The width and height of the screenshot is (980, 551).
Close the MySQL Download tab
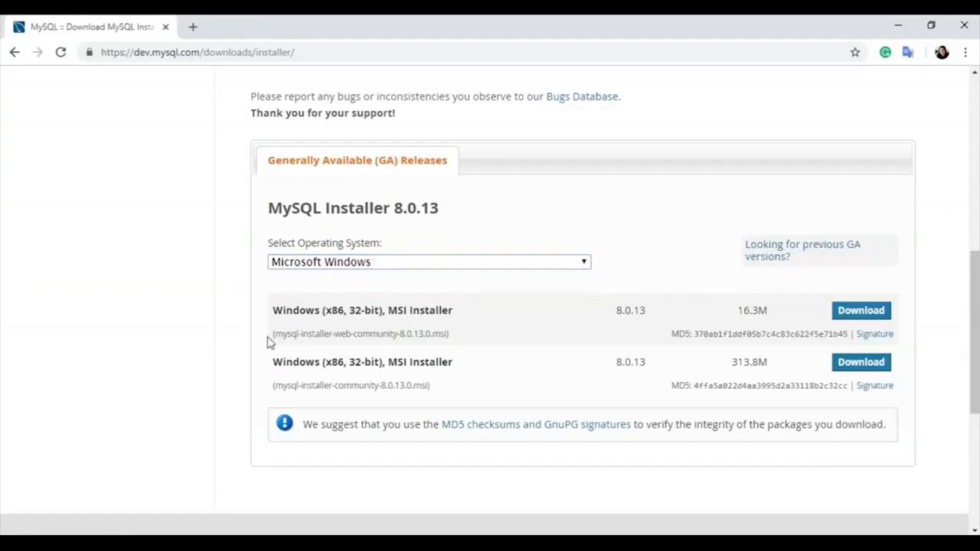point(165,27)
